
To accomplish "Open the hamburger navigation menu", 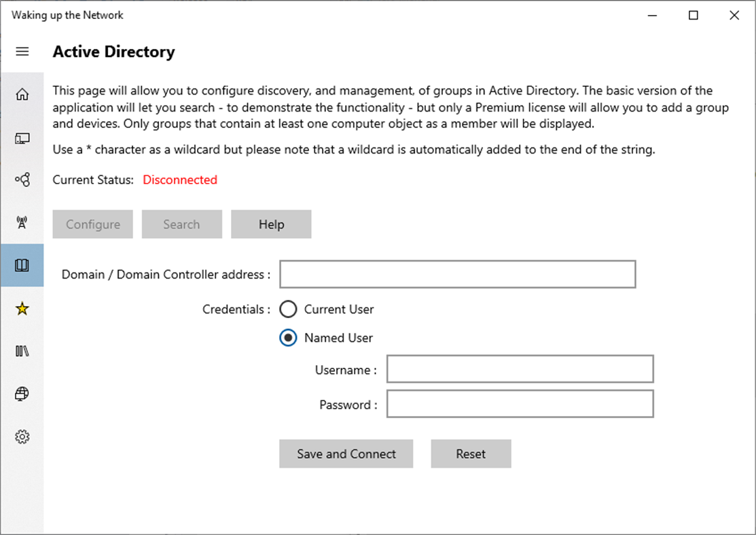I will [22, 52].
